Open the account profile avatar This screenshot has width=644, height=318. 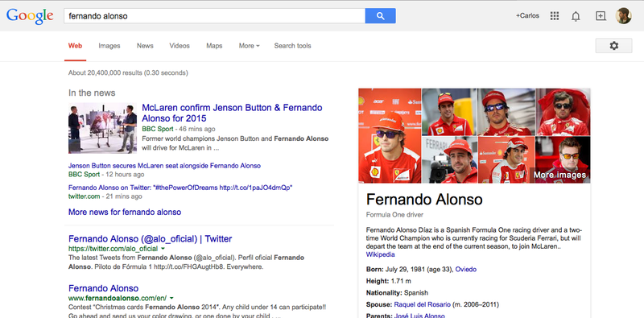click(x=623, y=16)
